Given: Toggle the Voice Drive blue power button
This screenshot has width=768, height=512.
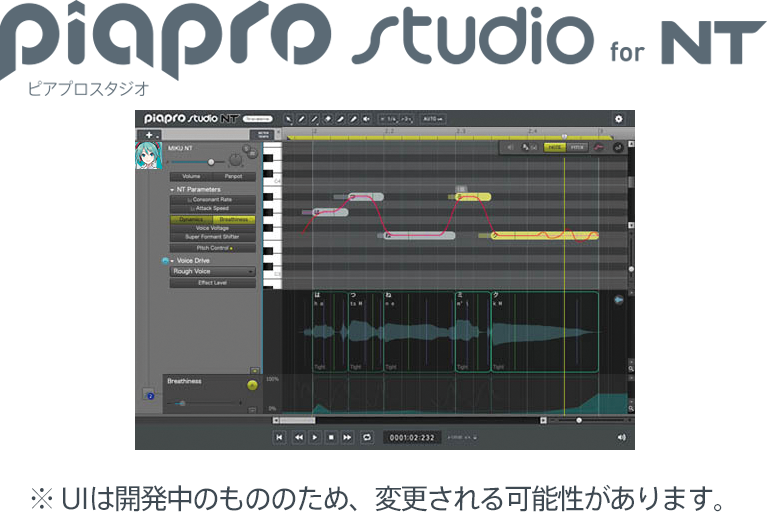Looking at the screenshot, I should (166, 261).
